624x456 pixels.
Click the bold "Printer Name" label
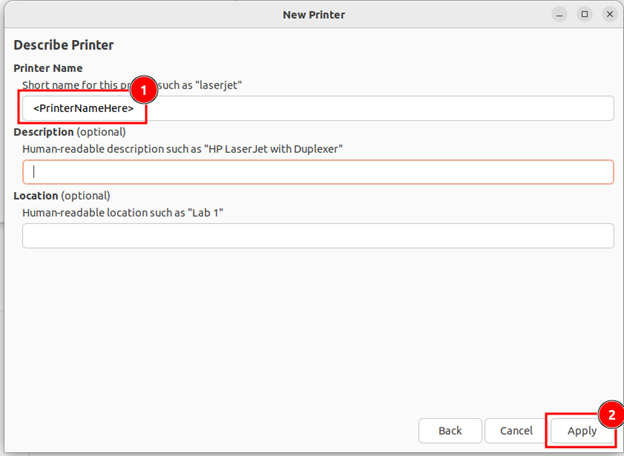click(48, 67)
